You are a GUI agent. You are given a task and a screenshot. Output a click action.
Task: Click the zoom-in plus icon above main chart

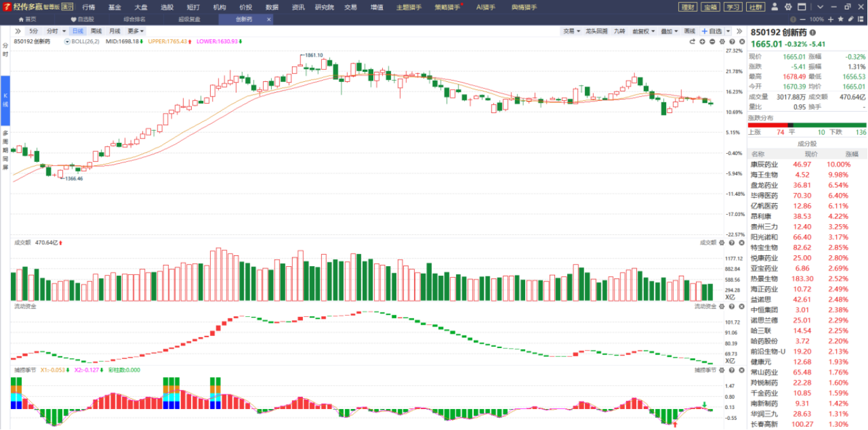point(702,41)
